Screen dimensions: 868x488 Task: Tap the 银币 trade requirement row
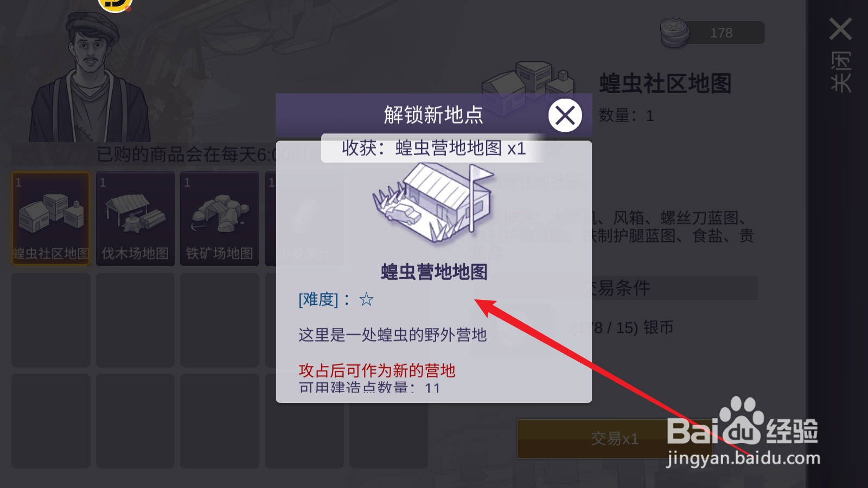613,328
